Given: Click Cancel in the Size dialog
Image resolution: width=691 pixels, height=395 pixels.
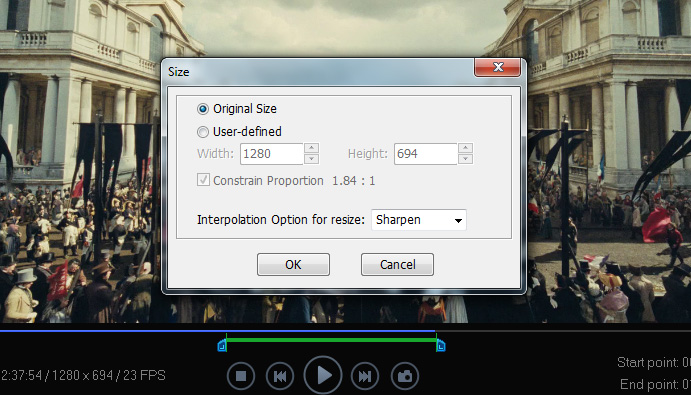Looking at the screenshot, I should tap(398, 265).
